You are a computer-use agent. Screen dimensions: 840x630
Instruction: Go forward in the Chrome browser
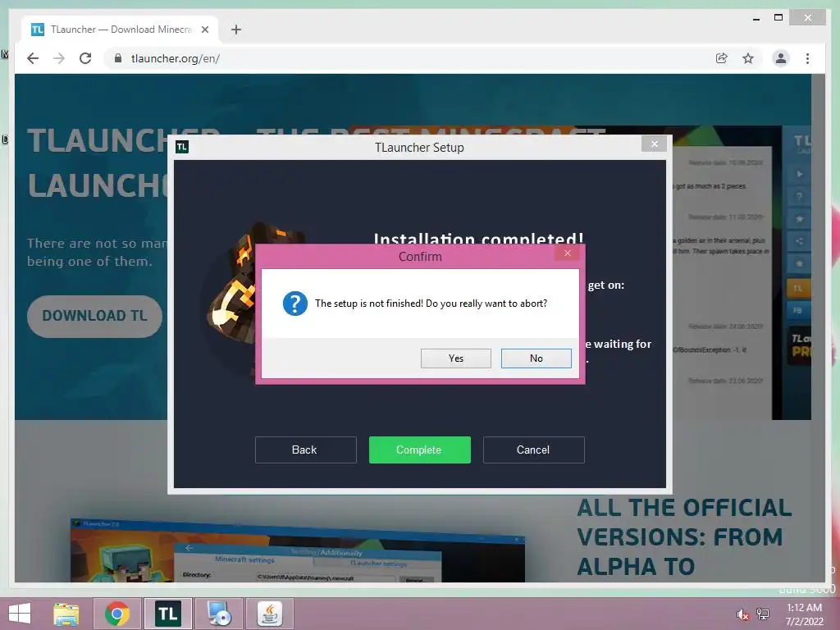click(x=59, y=58)
